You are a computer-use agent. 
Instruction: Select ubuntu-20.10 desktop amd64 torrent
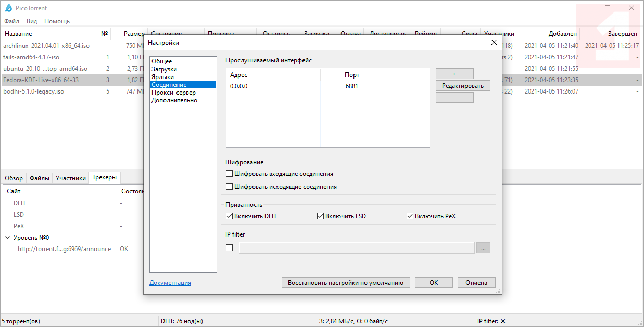[x=45, y=69]
